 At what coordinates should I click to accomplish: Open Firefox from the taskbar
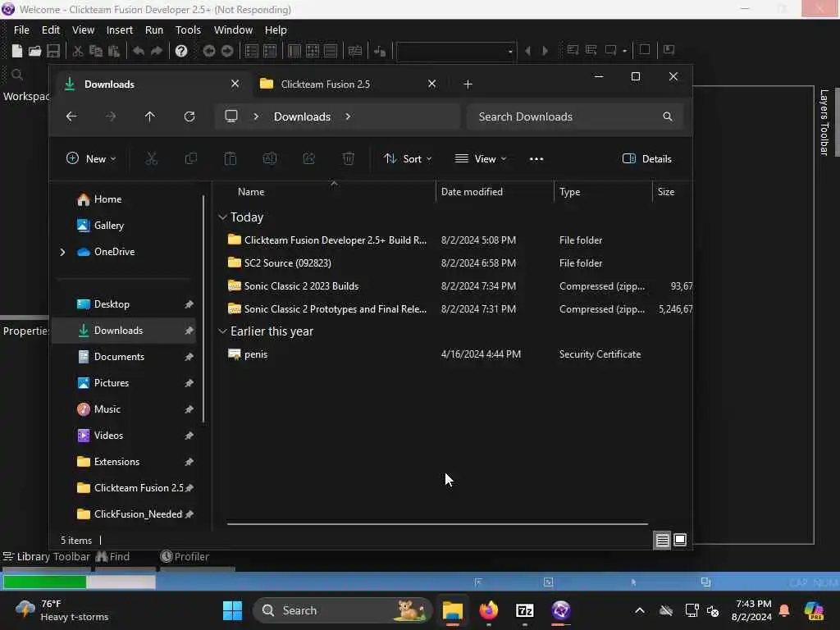tap(489, 610)
